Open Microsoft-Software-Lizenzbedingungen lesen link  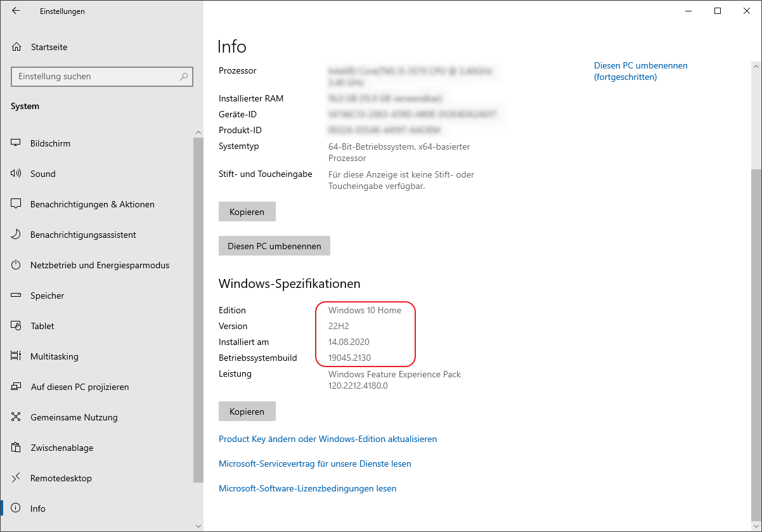[x=307, y=488]
